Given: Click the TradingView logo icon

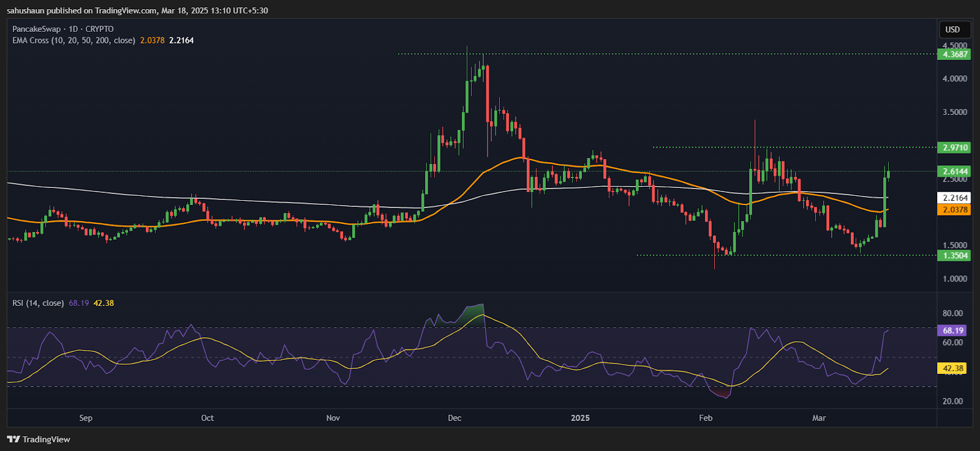Looking at the screenshot, I should (x=13, y=439).
